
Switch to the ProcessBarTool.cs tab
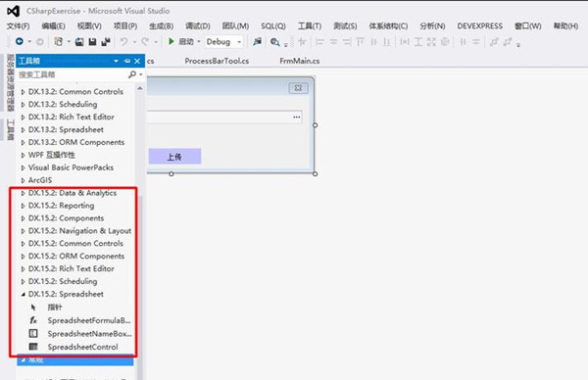pyautogui.click(x=217, y=61)
